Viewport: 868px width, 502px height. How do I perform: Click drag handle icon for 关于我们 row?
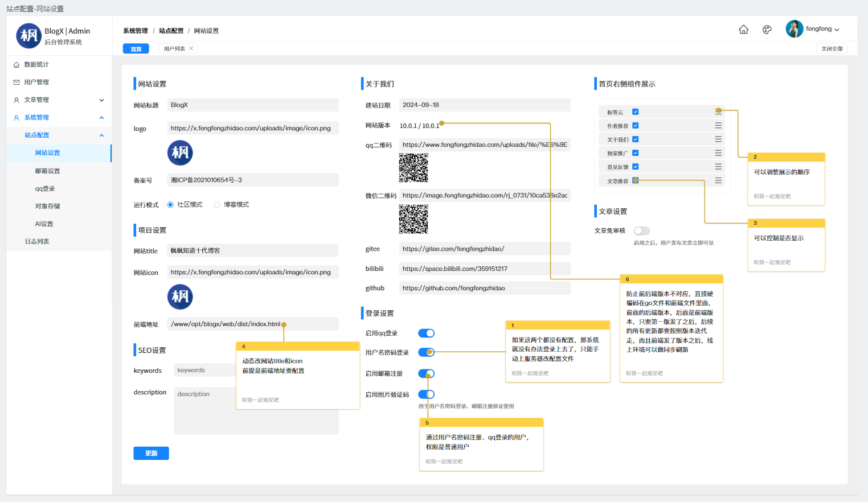[x=718, y=139]
